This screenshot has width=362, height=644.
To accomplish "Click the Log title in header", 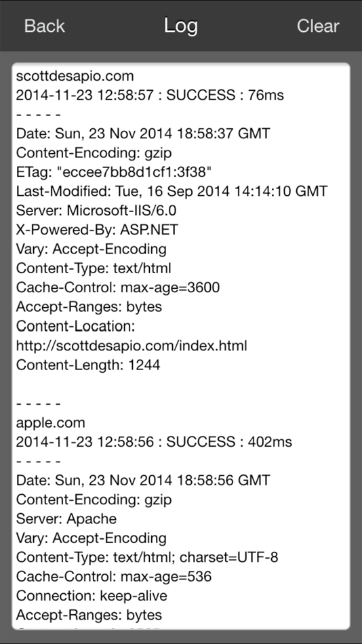I will point(181,26).
